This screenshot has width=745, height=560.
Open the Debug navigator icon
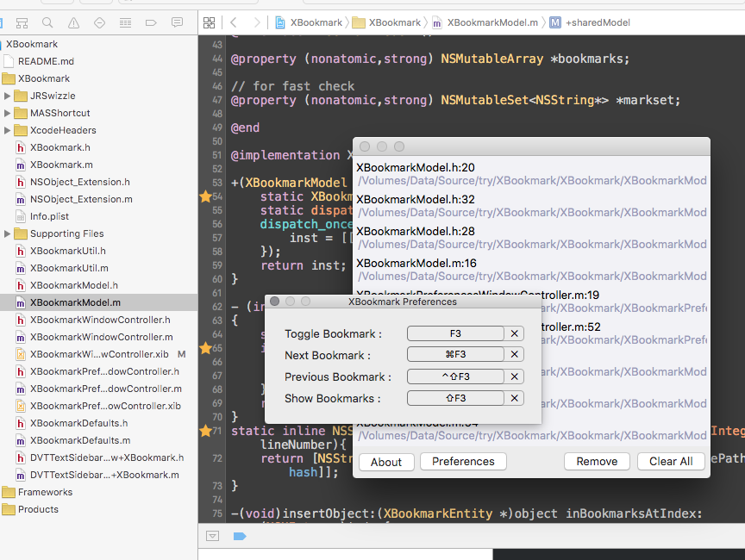click(x=125, y=22)
